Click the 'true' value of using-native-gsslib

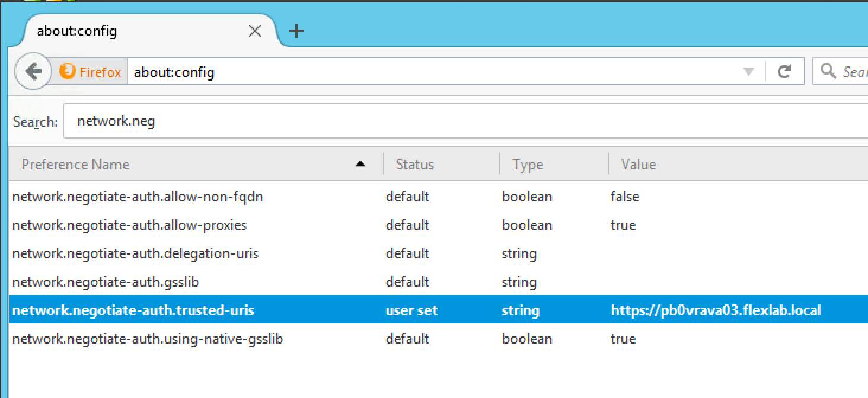coord(623,339)
